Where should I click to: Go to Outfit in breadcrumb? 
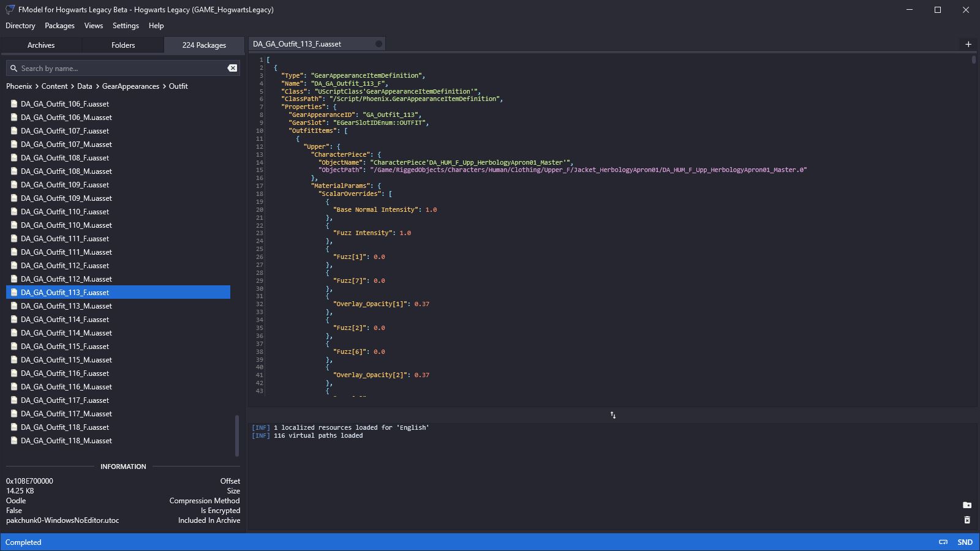pyautogui.click(x=178, y=86)
